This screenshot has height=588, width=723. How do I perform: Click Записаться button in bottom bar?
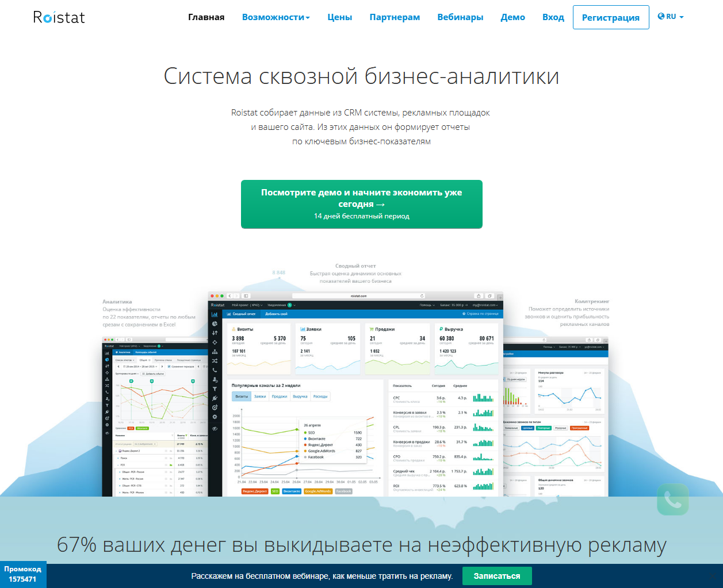[x=497, y=576]
